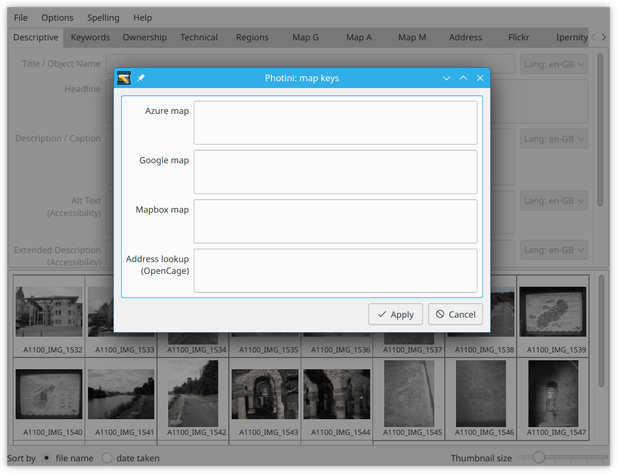This screenshot has height=474, width=618.
Task: Select thumbnail A1100_IMG_1532
Action: 49,316
